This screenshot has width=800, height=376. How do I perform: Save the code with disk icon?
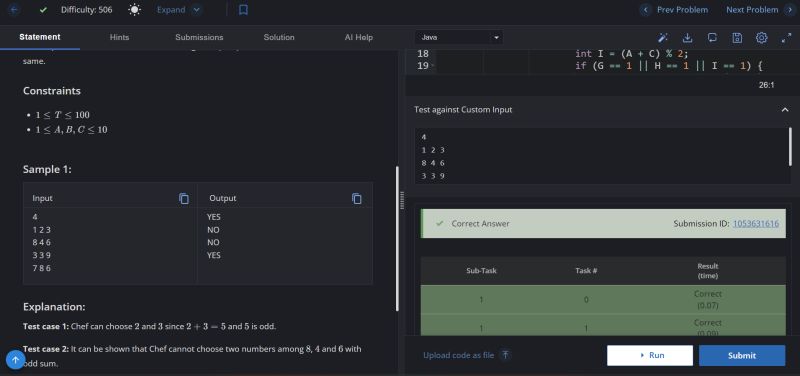click(x=737, y=37)
